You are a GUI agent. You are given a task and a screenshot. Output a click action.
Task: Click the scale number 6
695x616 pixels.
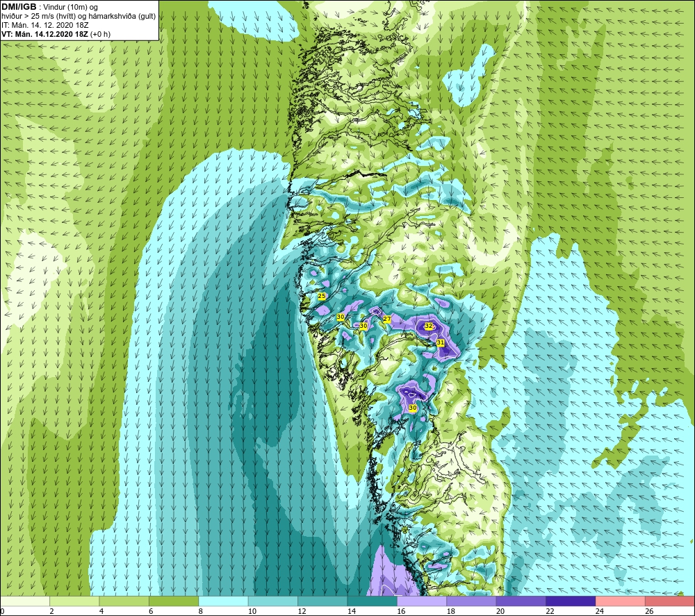[151, 611]
